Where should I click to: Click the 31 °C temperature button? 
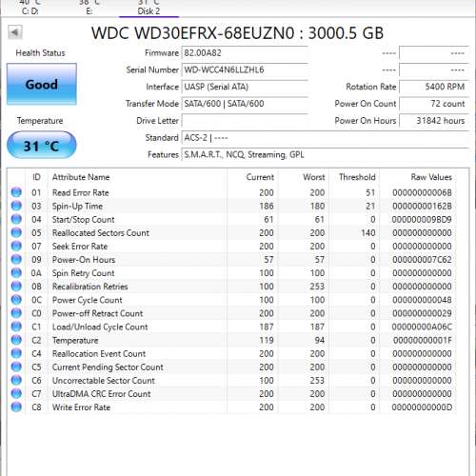pyautogui.click(x=42, y=146)
